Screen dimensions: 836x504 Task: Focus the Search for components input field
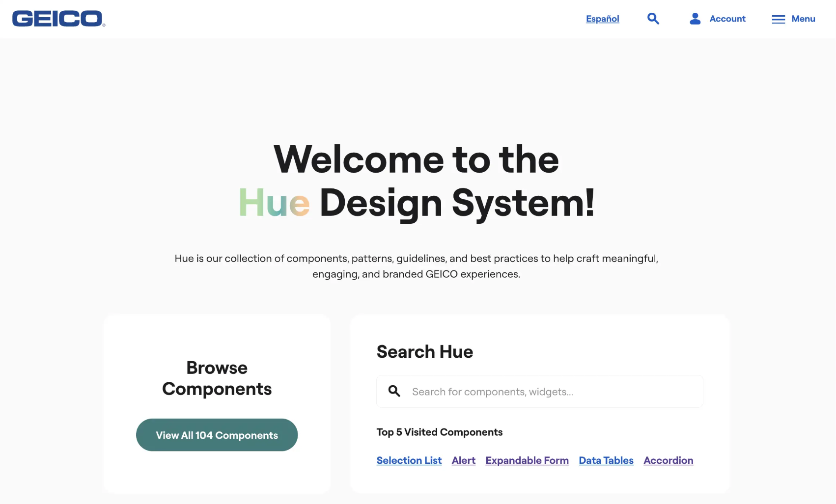550,392
